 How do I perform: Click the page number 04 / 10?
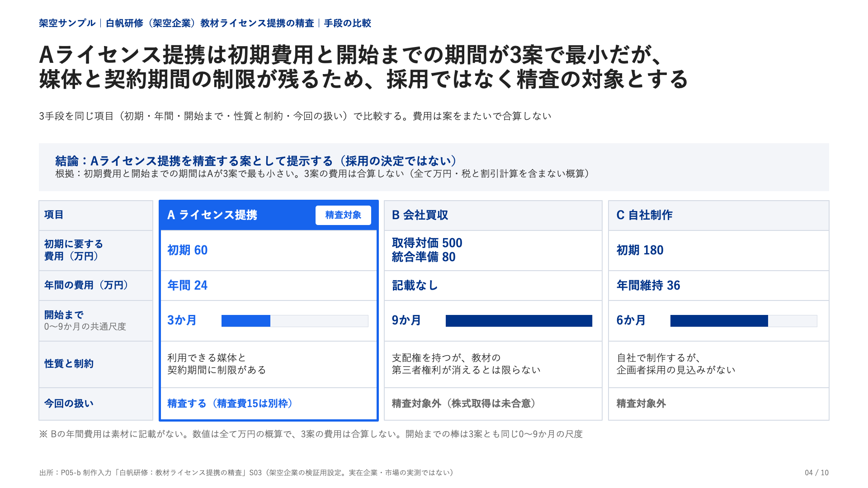click(x=816, y=473)
